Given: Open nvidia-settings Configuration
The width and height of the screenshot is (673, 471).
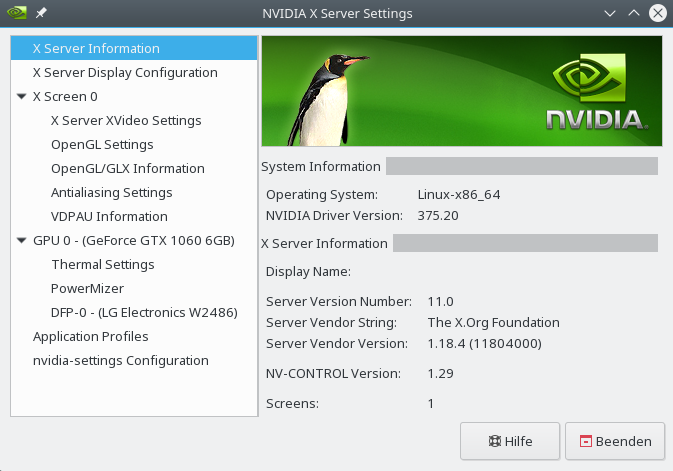Looking at the screenshot, I should pos(134,361).
